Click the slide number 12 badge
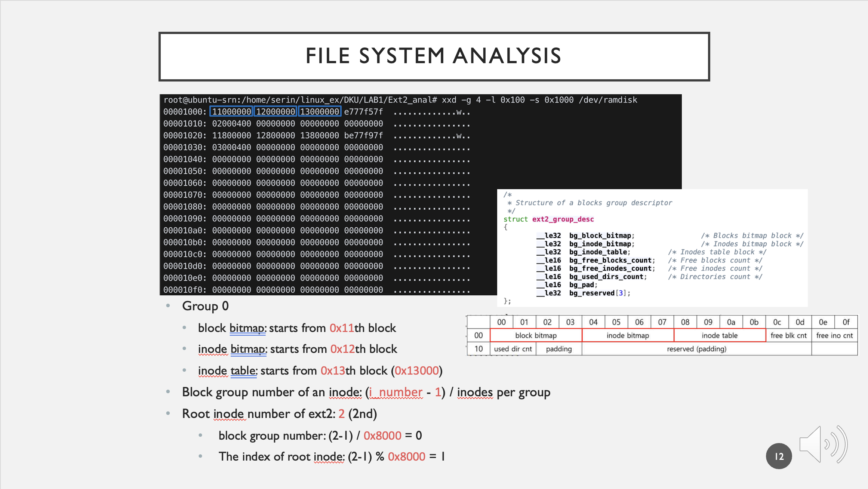Screen dimensions: 868x489 pyautogui.click(x=779, y=456)
